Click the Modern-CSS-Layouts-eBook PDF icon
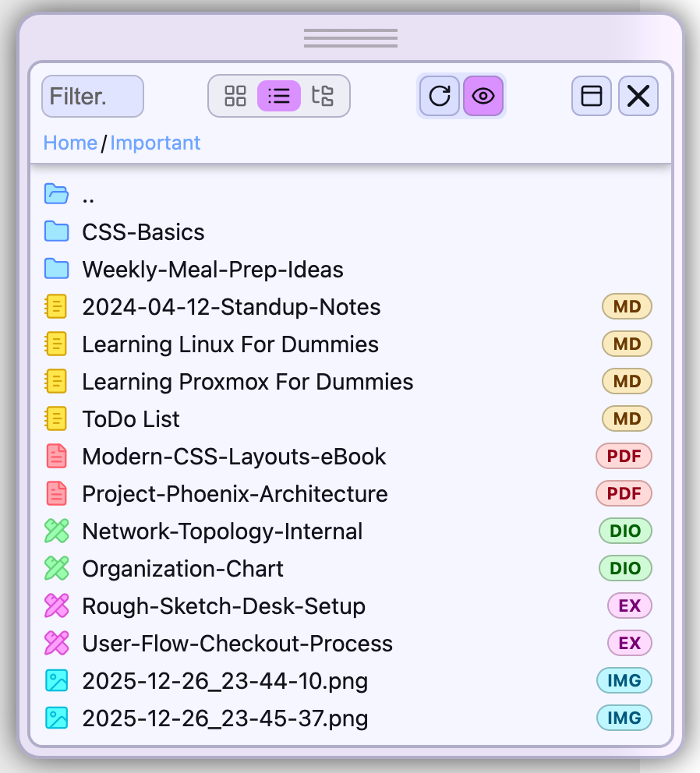Image resolution: width=700 pixels, height=773 pixels. [56, 457]
